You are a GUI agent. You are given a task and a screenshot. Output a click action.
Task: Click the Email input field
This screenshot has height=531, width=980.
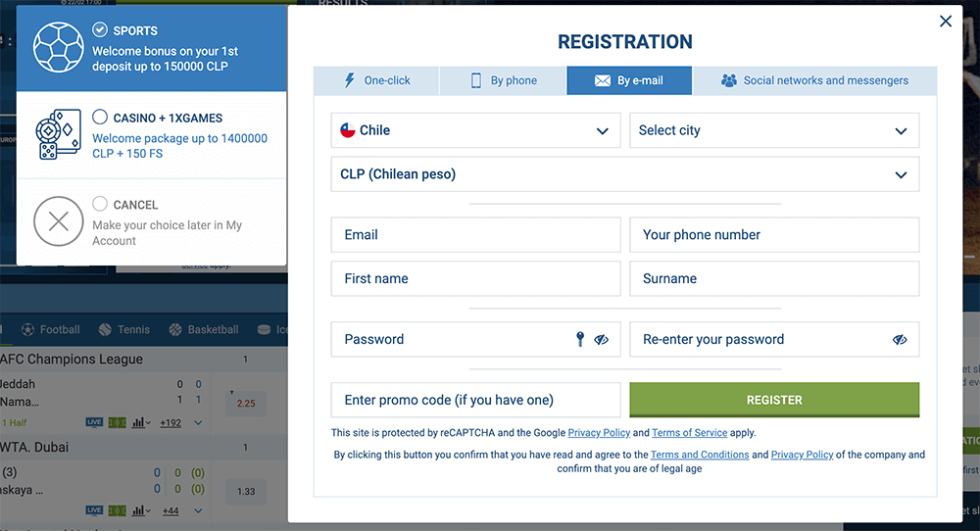[x=475, y=235]
